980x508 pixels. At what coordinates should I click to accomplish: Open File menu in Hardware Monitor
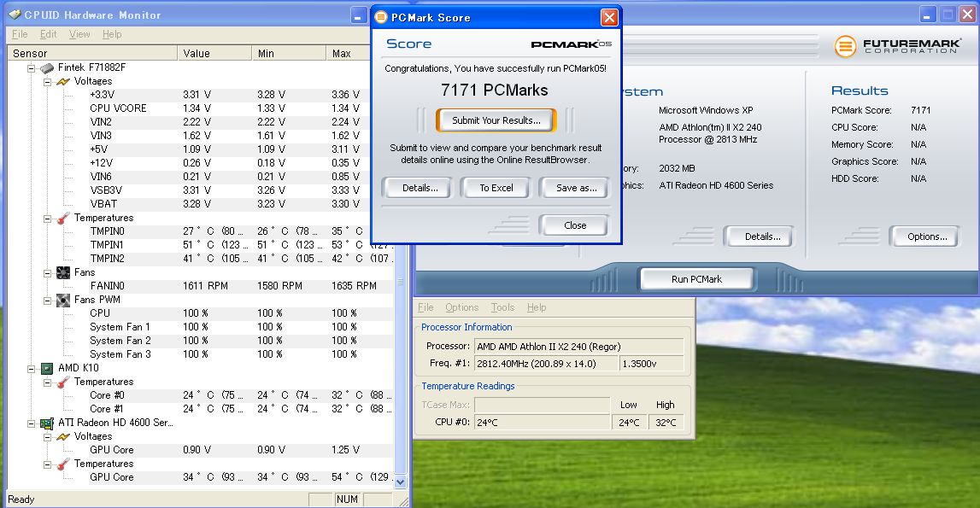[20, 34]
